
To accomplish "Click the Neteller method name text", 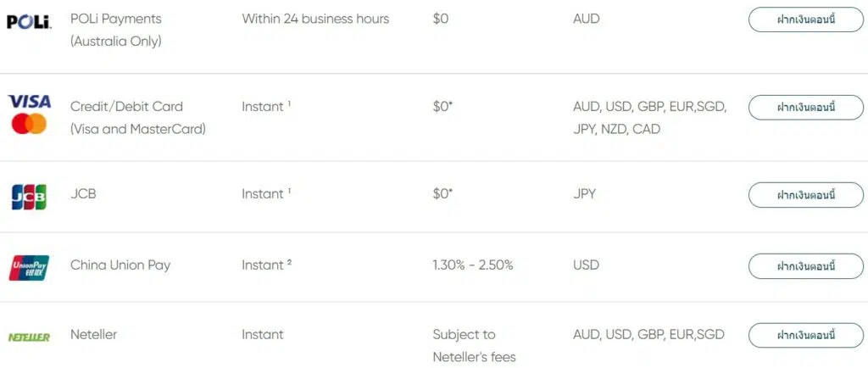I will point(93,335).
